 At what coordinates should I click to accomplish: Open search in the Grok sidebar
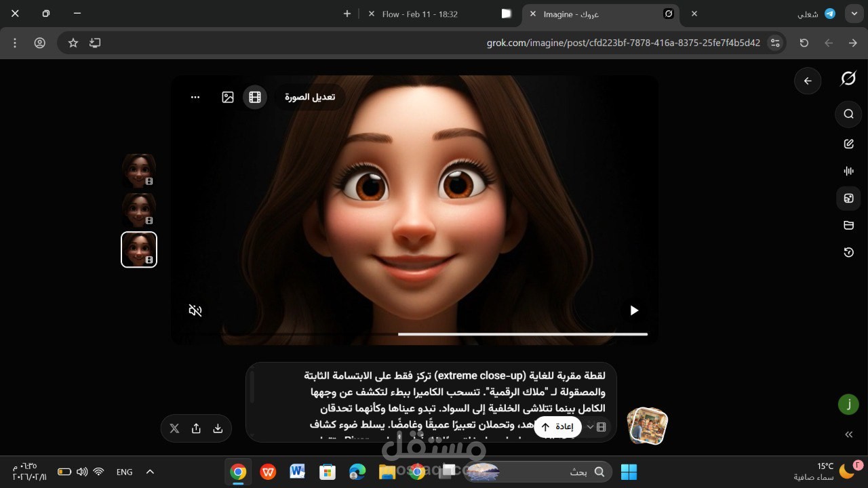coord(848,114)
